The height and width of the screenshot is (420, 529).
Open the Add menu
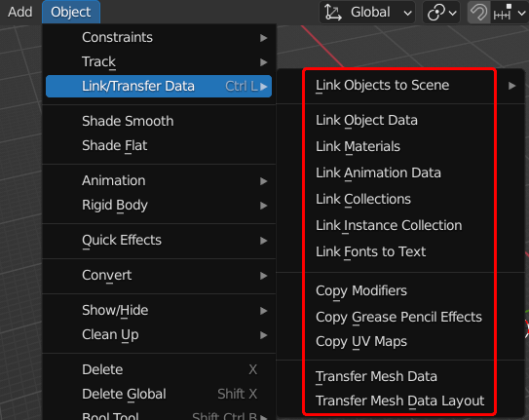(19, 12)
